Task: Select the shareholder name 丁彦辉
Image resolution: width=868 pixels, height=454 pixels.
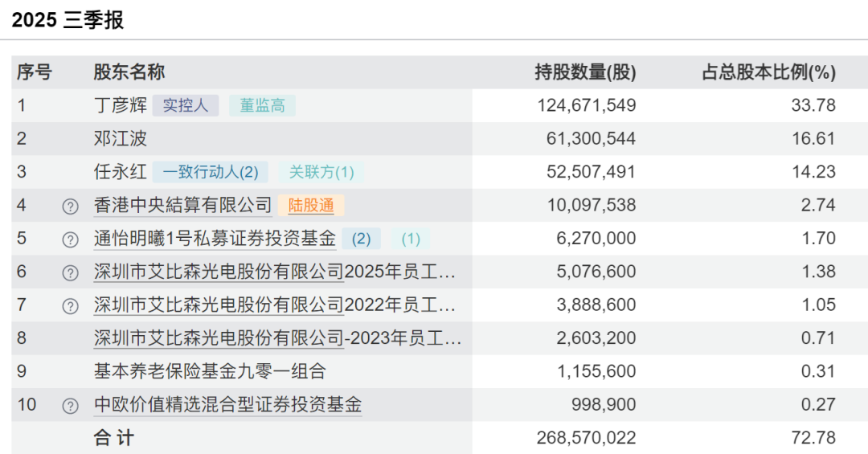Action: pyautogui.click(x=120, y=105)
